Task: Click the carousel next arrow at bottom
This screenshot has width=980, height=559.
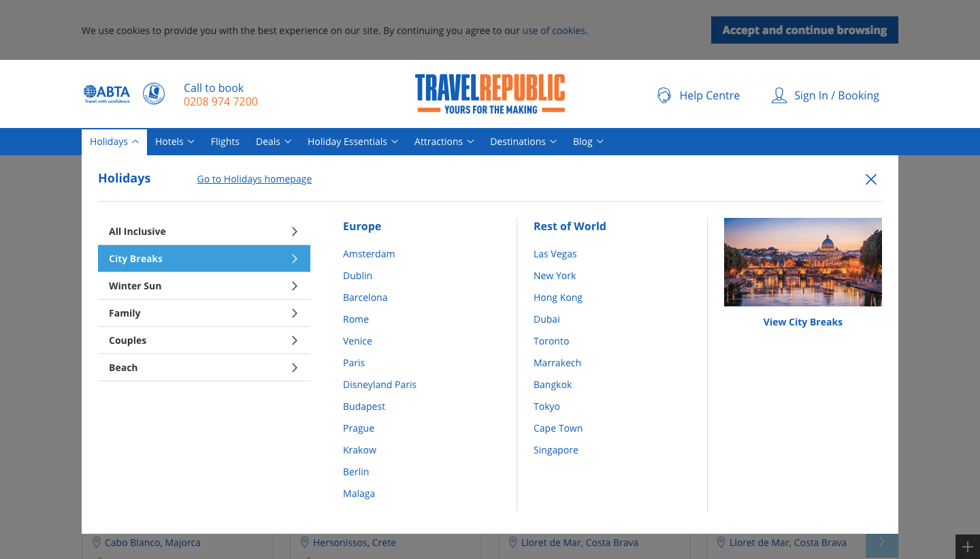Action: coord(882,543)
